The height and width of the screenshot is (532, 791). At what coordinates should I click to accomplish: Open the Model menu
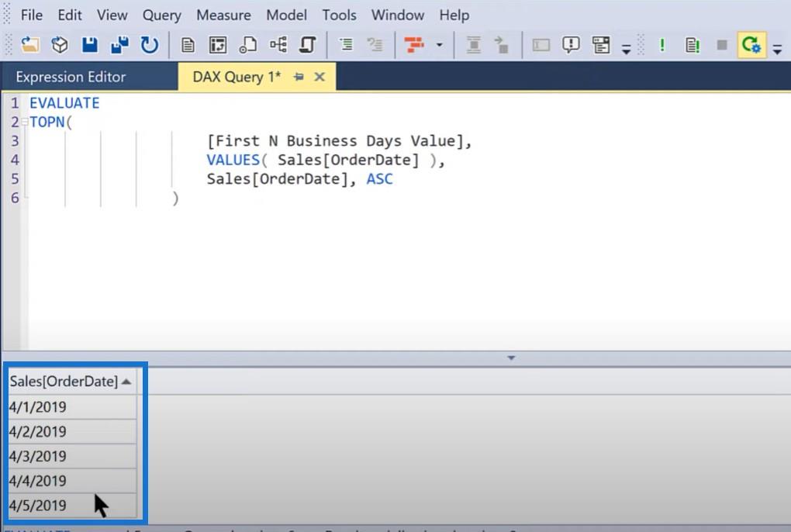pyautogui.click(x=286, y=16)
